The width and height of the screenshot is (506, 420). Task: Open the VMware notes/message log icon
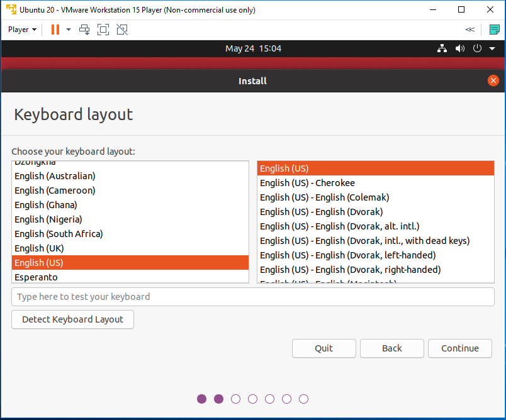494,30
